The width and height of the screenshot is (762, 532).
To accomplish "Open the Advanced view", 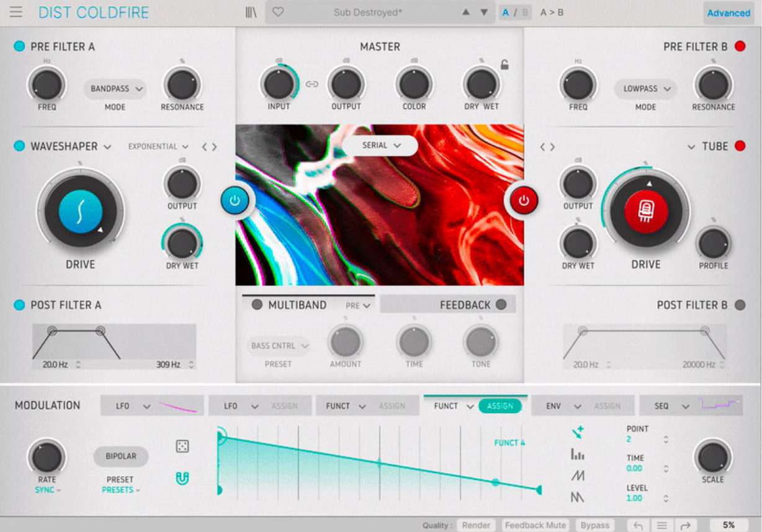I will (728, 12).
